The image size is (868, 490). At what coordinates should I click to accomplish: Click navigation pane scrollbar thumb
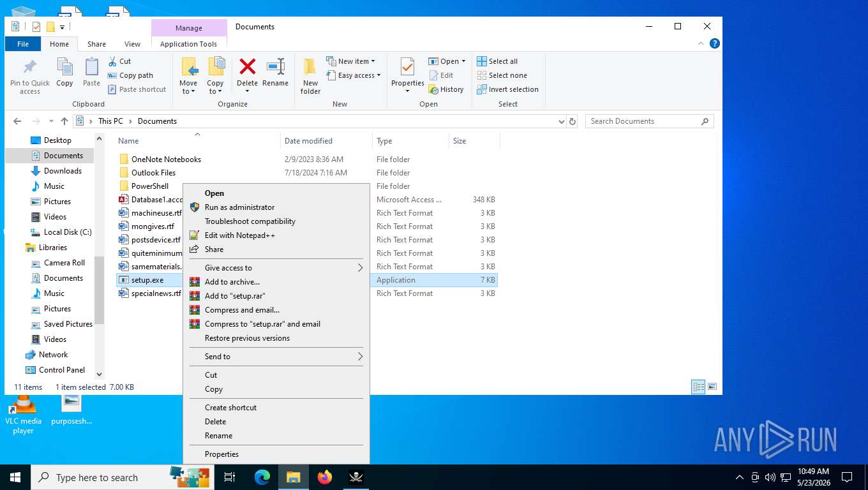tap(99, 290)
